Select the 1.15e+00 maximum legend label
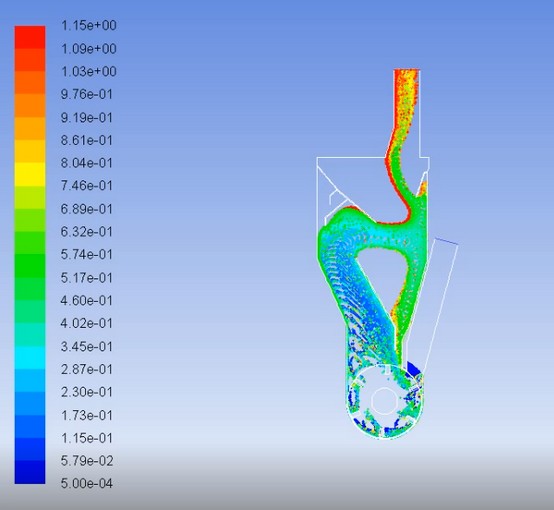Image resolution: width=554 pixels, height=510 pixels. point(89,26)
